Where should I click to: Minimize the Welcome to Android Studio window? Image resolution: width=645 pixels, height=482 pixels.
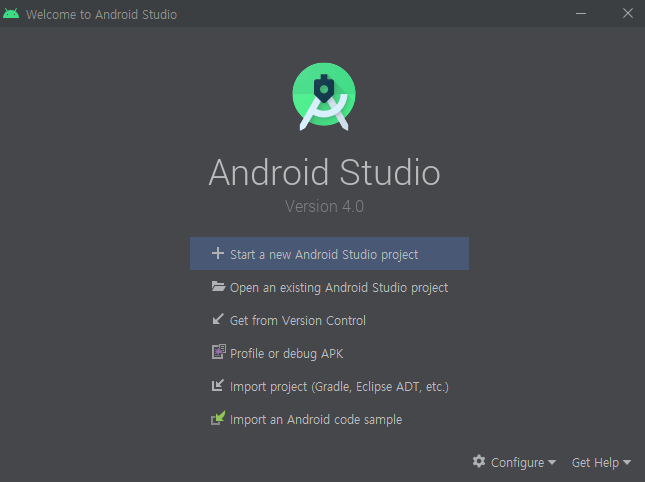pyautogui.click(x=581, y=14)
